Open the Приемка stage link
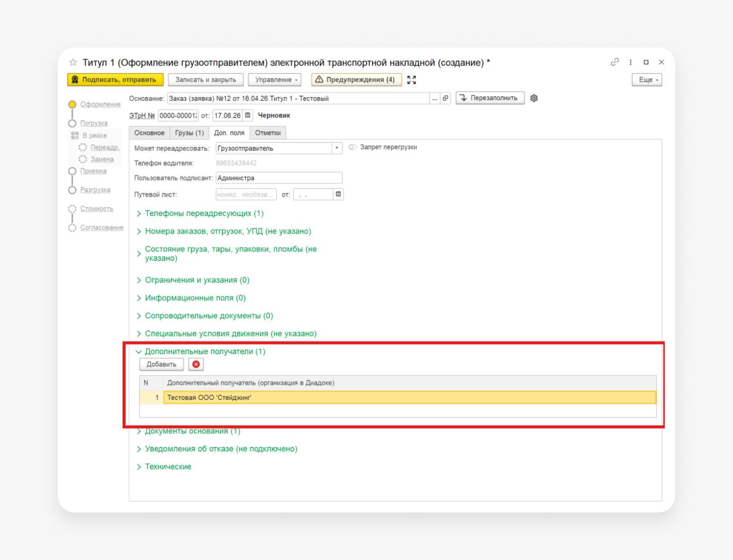The height and width of the screenshot is (560, 733). 94,171
